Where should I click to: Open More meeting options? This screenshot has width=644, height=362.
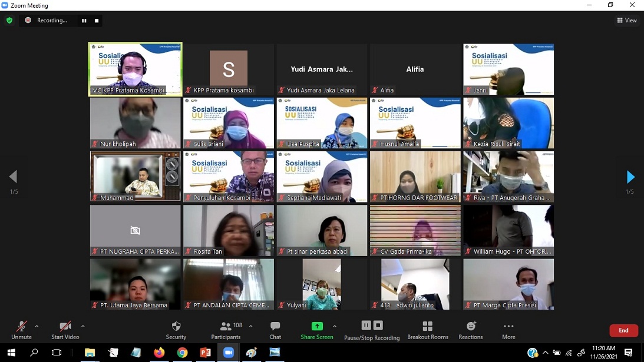pos(508,330)
